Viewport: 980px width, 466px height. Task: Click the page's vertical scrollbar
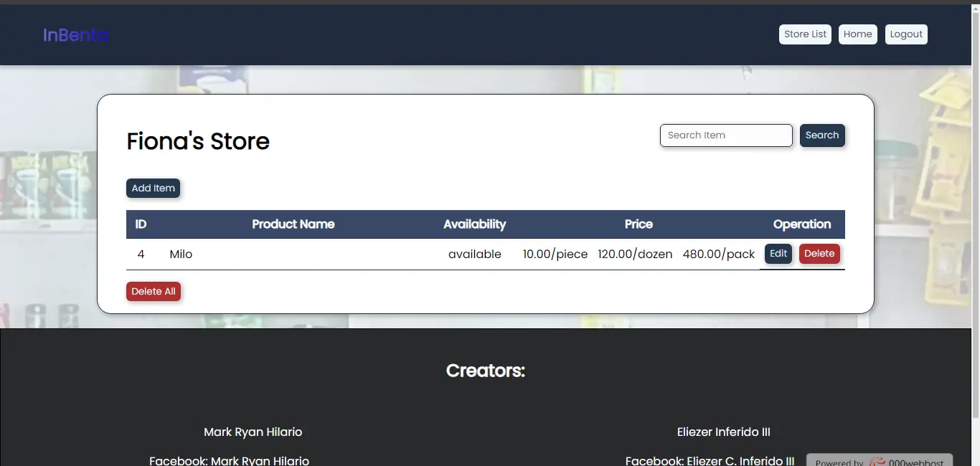tap(974, 215)
